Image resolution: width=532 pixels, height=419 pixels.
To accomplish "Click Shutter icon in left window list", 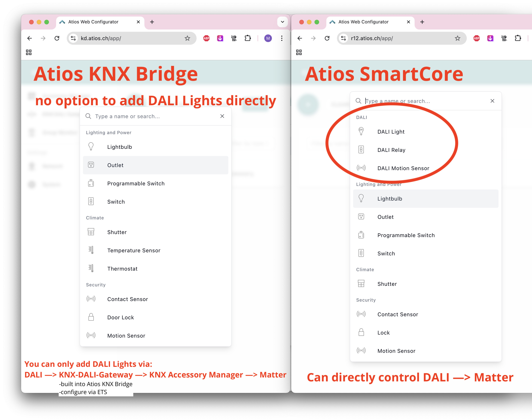I will (x=91, y=232).
